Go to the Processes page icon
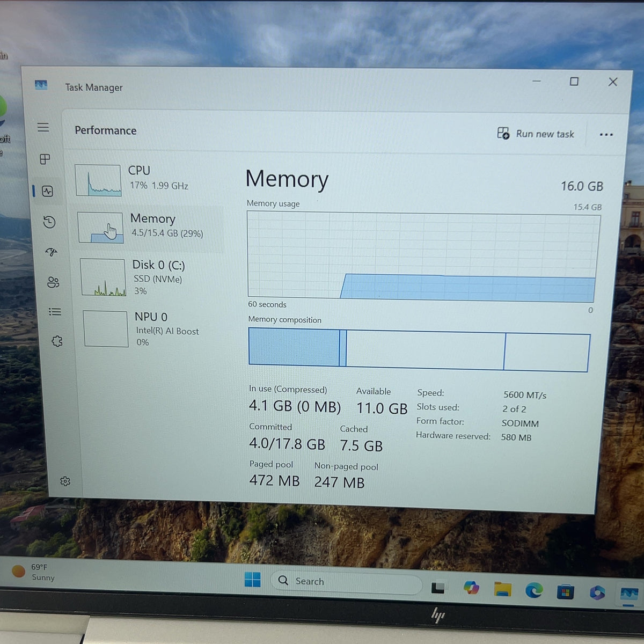644x644 pixels. [45, 159]
